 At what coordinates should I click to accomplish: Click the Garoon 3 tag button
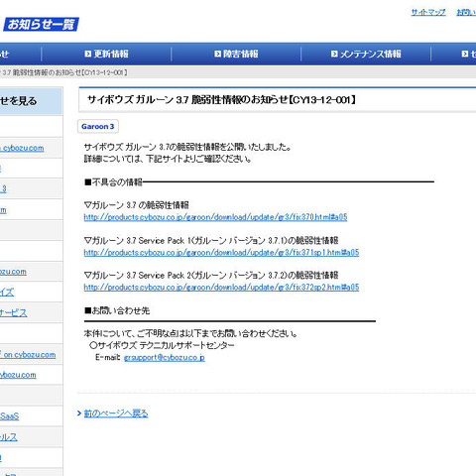coord(98,126)
